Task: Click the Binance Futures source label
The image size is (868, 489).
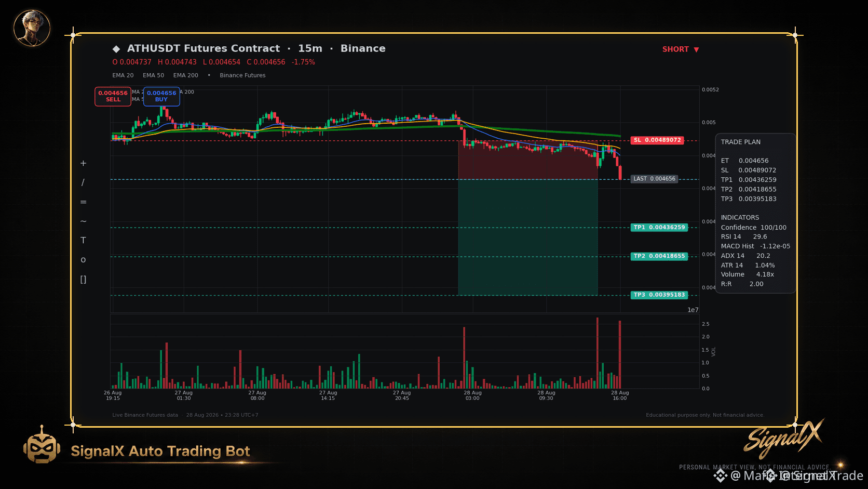Action: pos(242,75)
